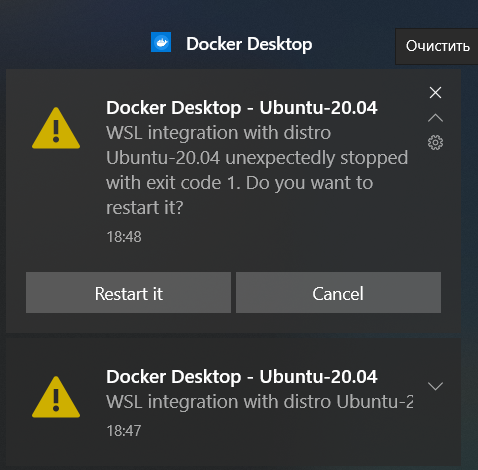
Task: Click the Restart it button
Action: click(128, 293)
